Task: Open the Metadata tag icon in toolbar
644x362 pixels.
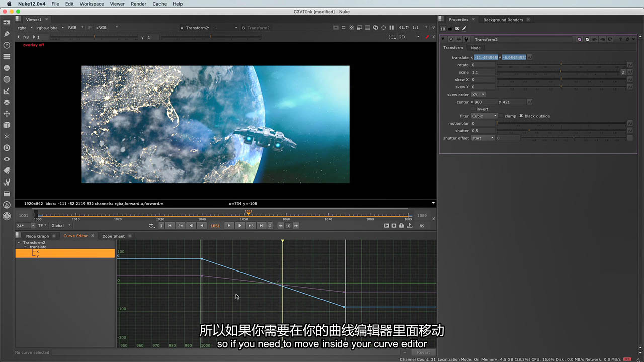Action: pos(7,170)
